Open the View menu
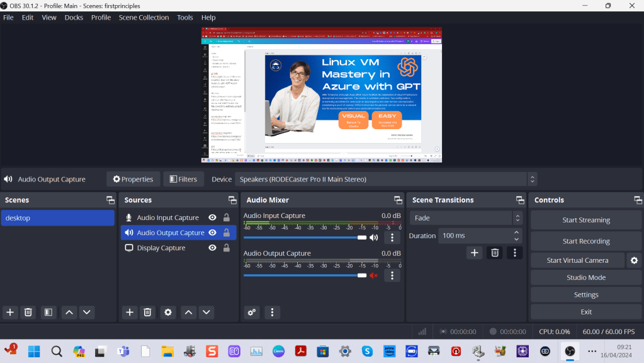644x363 pixels. pyautogui.click(x=49, y=17)
